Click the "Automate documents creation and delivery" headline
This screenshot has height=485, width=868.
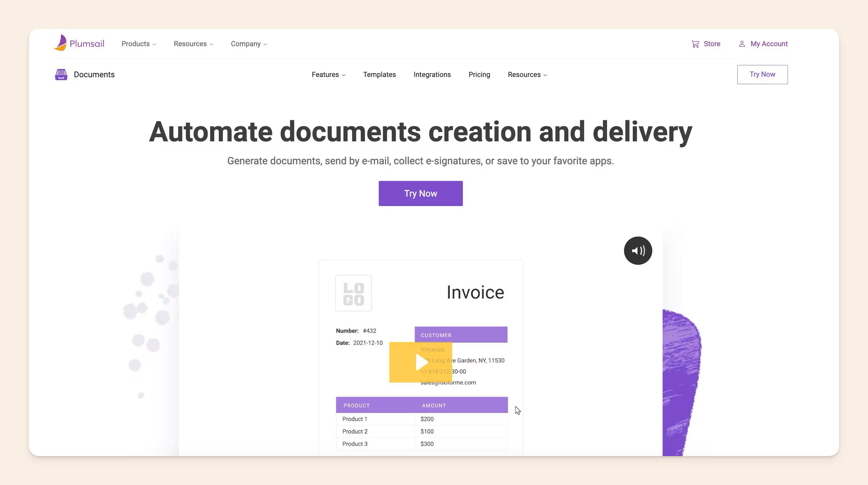[x=420, y=132]
